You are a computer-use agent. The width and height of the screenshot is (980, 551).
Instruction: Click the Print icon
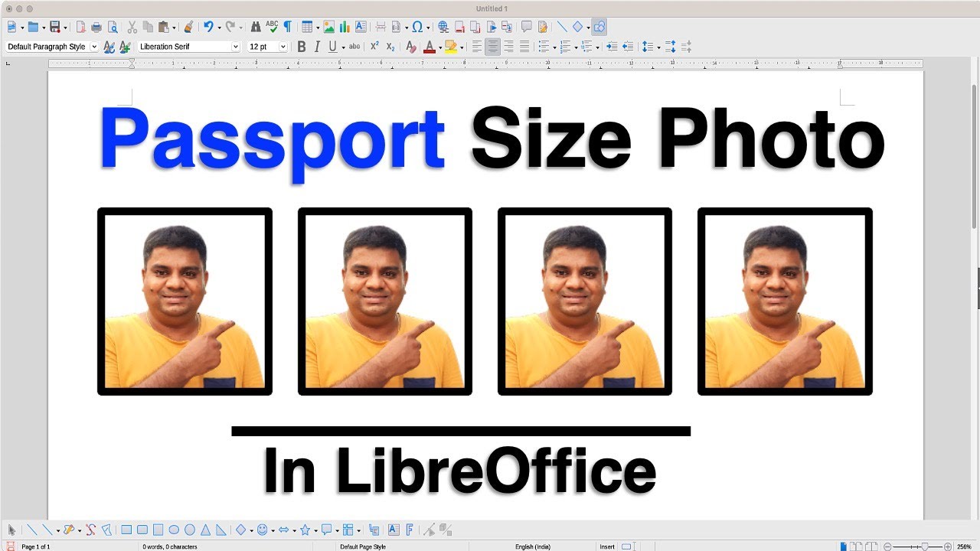96,27
